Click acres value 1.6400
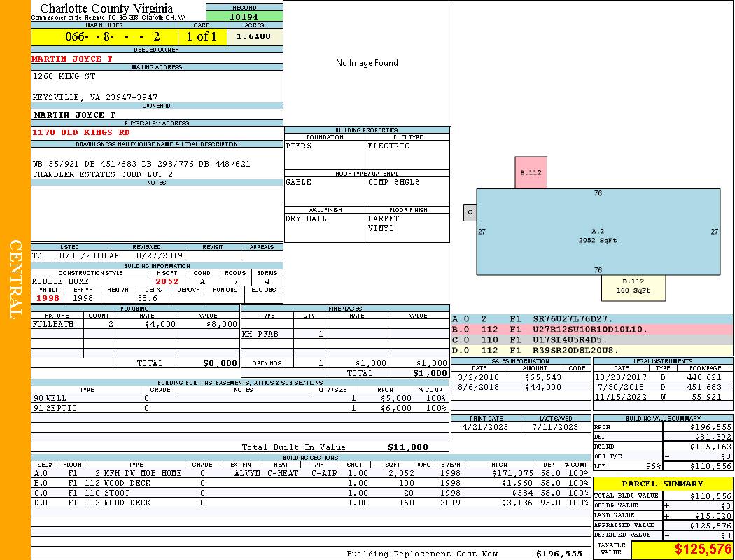The height and width of the screenshot is (560, 735). pyautogui.click(x=253, y=36)
